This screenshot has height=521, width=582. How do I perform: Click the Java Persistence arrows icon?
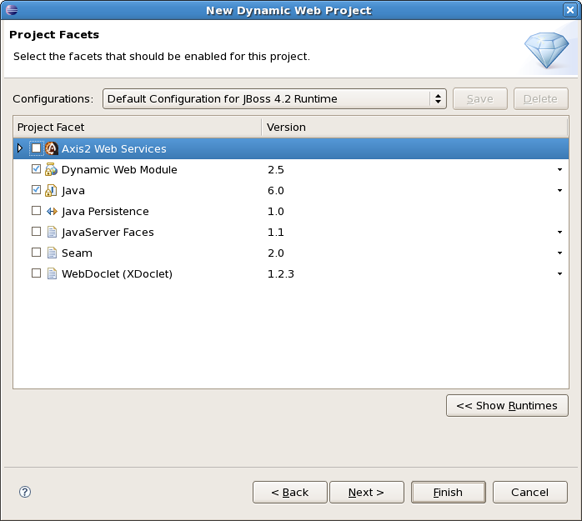[x=52, y=211]
